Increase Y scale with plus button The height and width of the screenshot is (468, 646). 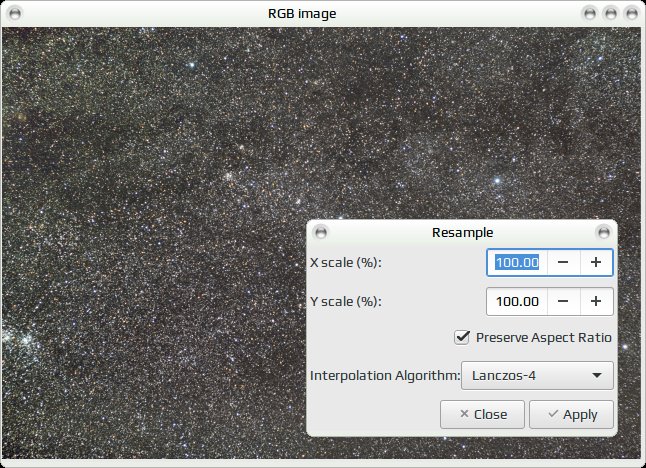[596, 302]
